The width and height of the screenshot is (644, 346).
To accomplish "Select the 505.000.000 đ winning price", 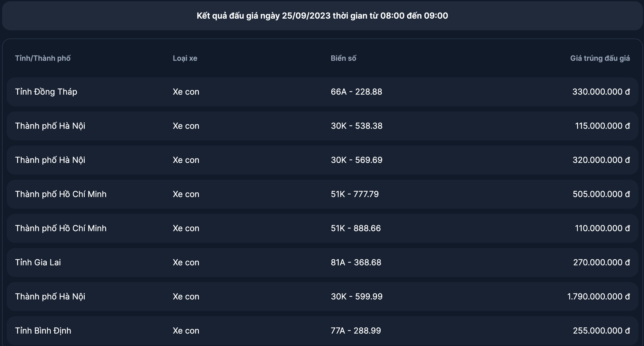I will coord(601,194).
